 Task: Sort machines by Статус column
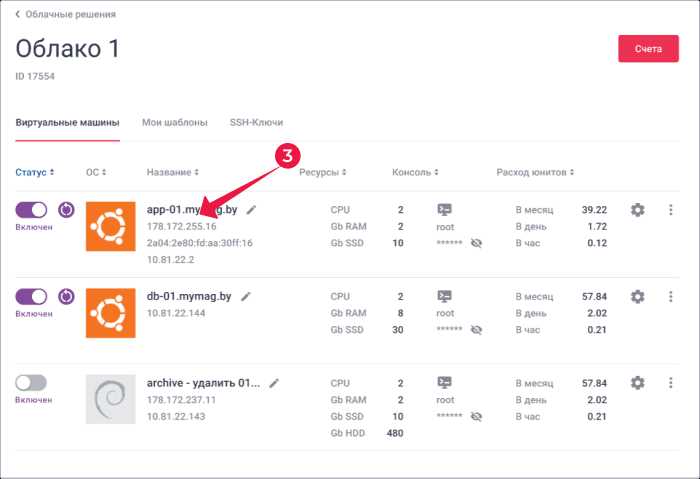click(x=34, y=173)
